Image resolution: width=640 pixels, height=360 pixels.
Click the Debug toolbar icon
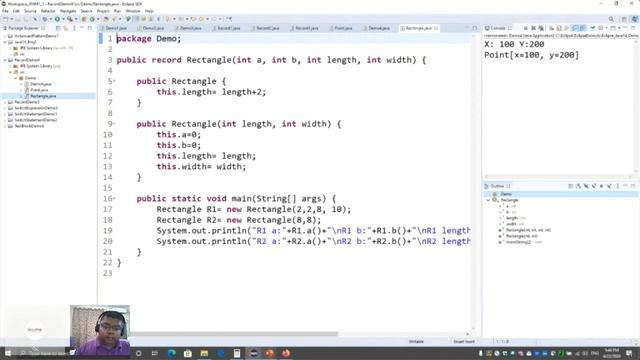(x=45, y=19)
